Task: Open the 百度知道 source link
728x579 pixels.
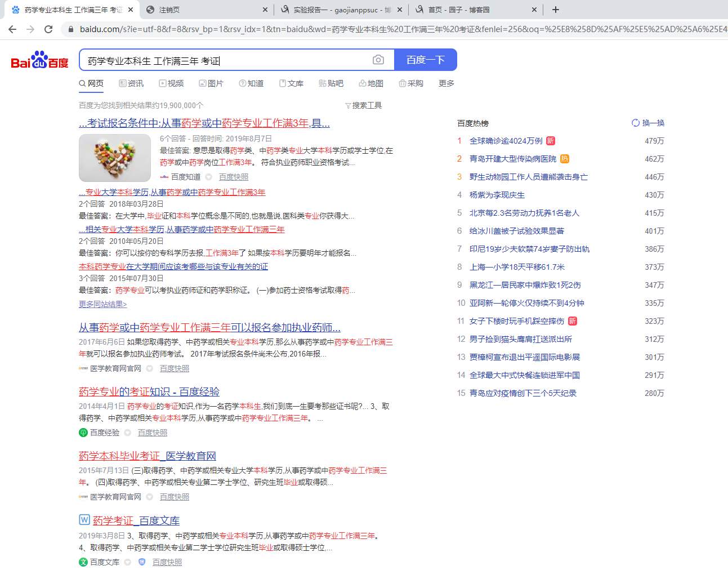Action: click(186, 177)
